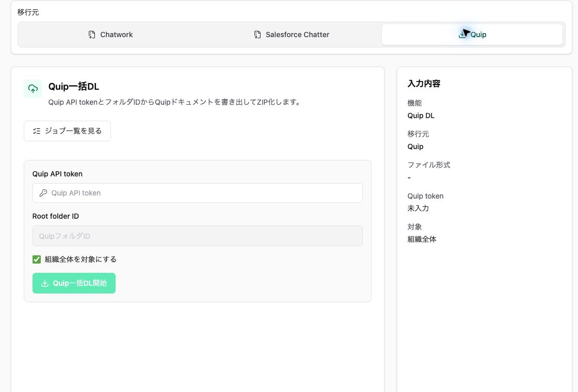Screen dimensions: 578x392
Task: Click the Quip一括DL heading text
Action: (74, 87)
